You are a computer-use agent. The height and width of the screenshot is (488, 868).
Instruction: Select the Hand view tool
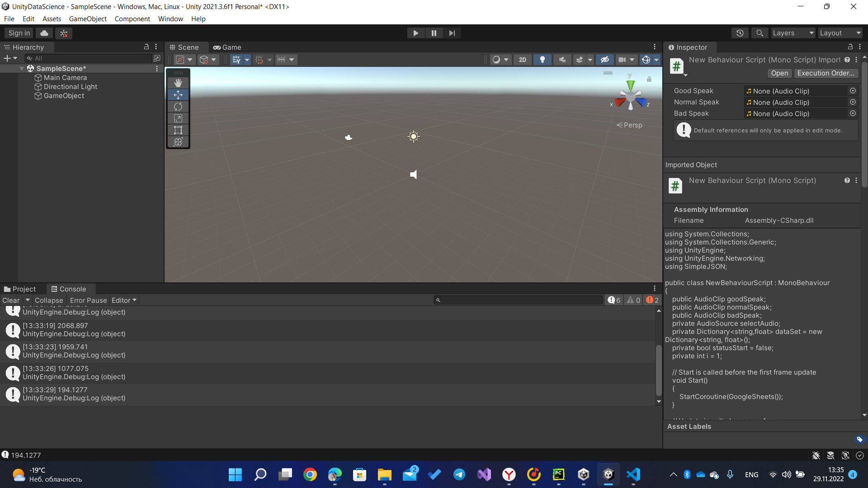point(178,83)
